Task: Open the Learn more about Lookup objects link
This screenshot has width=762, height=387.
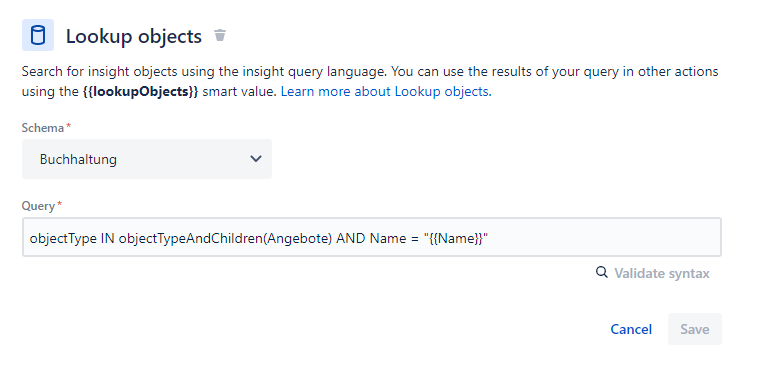Action: click(384, 91)
